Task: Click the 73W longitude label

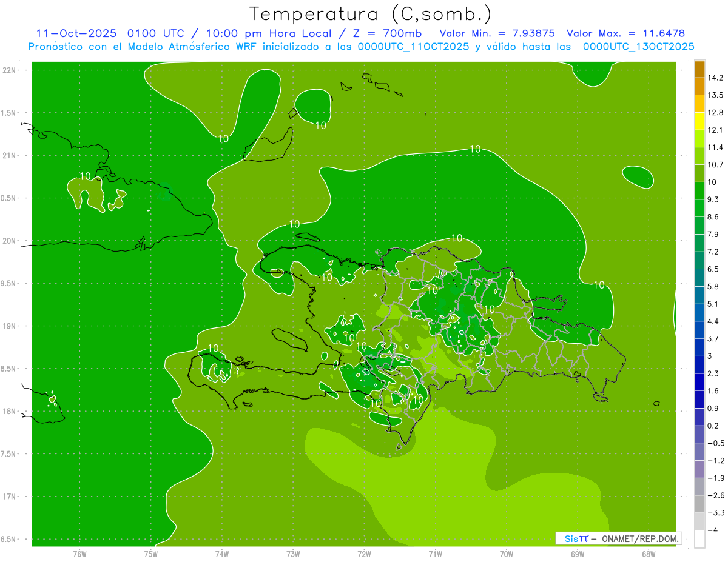Action: 293,554
